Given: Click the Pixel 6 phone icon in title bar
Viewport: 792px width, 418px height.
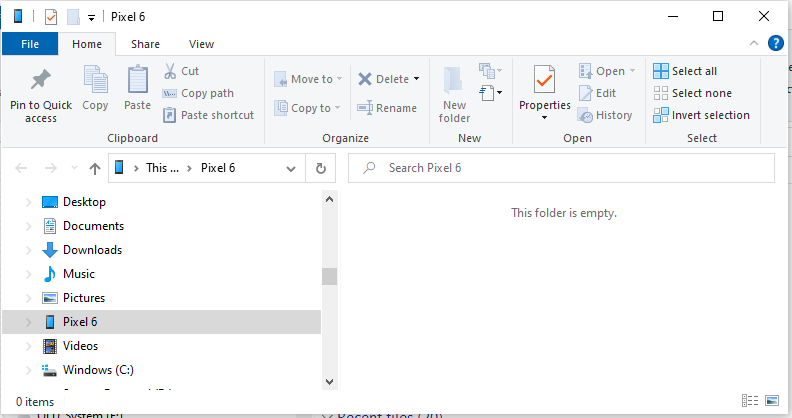Looking at the screenshot, I should [x=18, y=17].
